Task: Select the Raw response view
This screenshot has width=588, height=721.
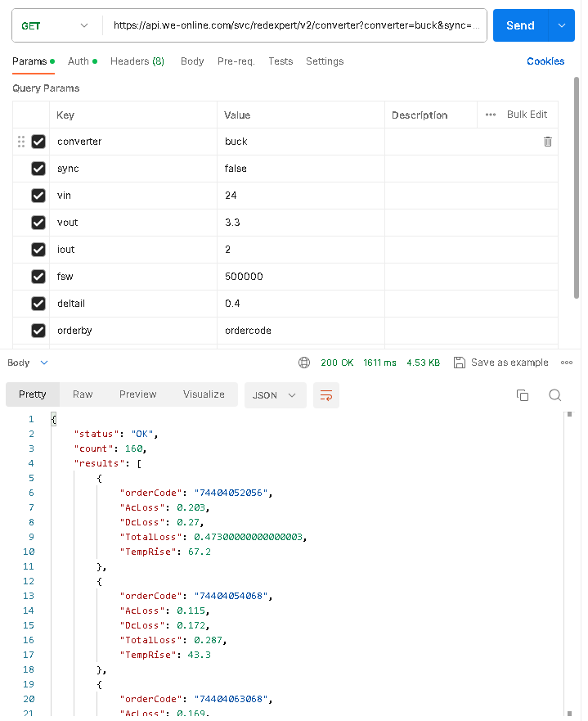Action: [82, 394]
